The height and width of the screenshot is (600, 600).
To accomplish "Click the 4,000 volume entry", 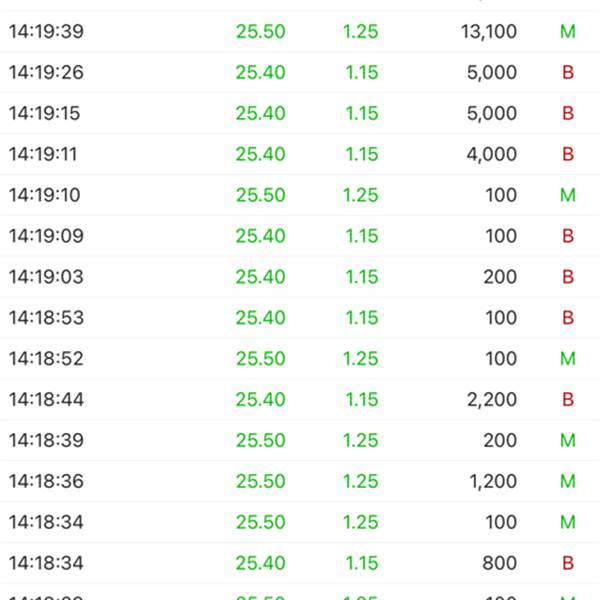I will point(492,155).
